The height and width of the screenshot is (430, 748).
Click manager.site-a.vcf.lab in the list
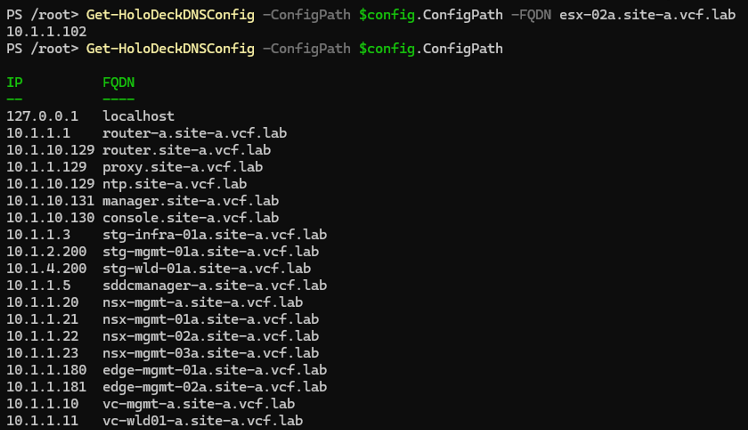[x=190, y=200]
